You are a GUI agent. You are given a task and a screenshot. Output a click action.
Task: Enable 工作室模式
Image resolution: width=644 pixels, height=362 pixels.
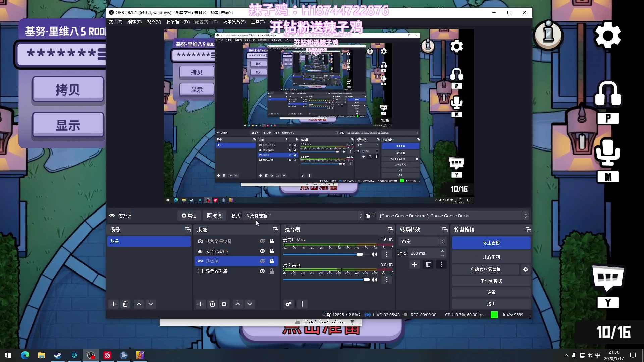coord(491,281)
